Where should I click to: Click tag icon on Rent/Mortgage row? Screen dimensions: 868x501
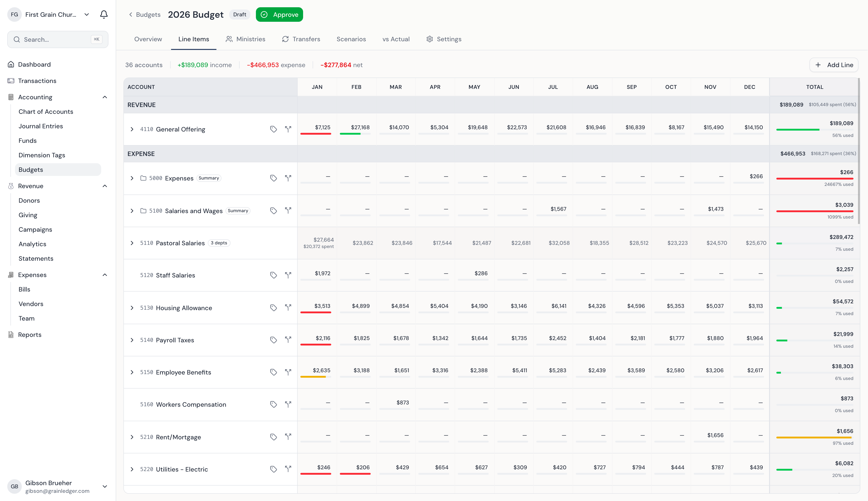click(273, 437)
